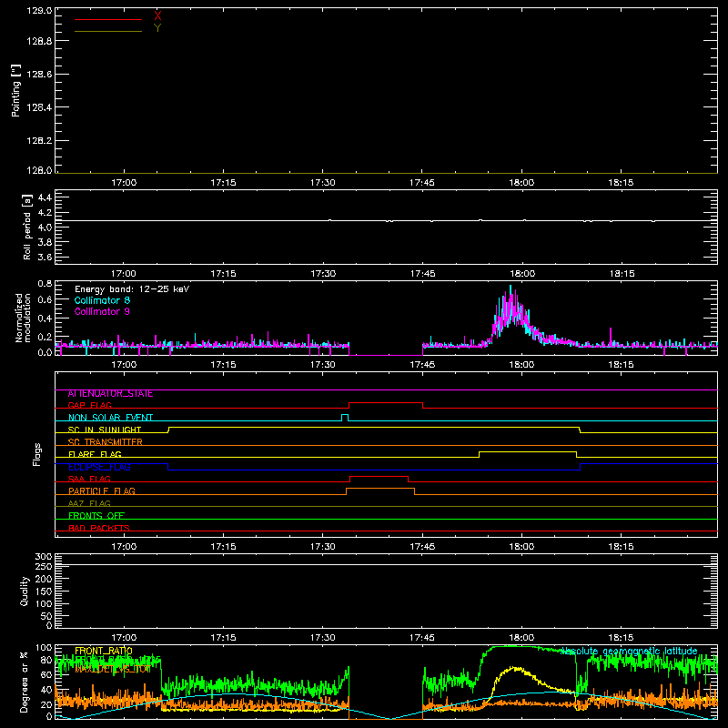Click the orange MAX_DET_VS_TOT legend label
The width and height of the screenshot is (728, 728).
[113, 670]
